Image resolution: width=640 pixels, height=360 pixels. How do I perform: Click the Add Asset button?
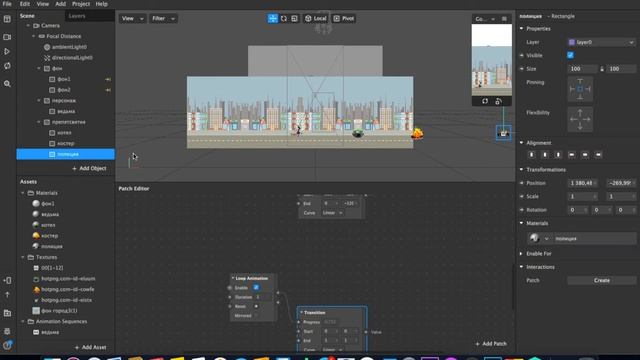[x=90, y=347]
